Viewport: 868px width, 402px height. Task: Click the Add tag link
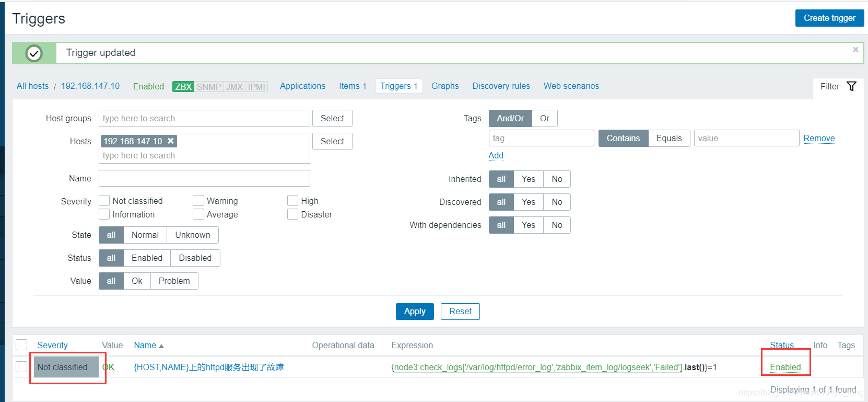coord(496,155)
